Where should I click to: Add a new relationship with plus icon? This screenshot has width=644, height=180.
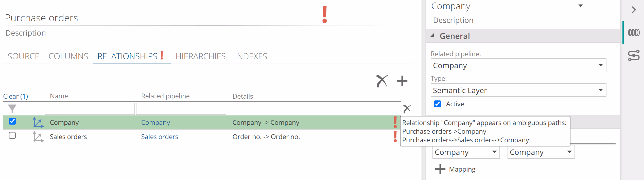402,81
